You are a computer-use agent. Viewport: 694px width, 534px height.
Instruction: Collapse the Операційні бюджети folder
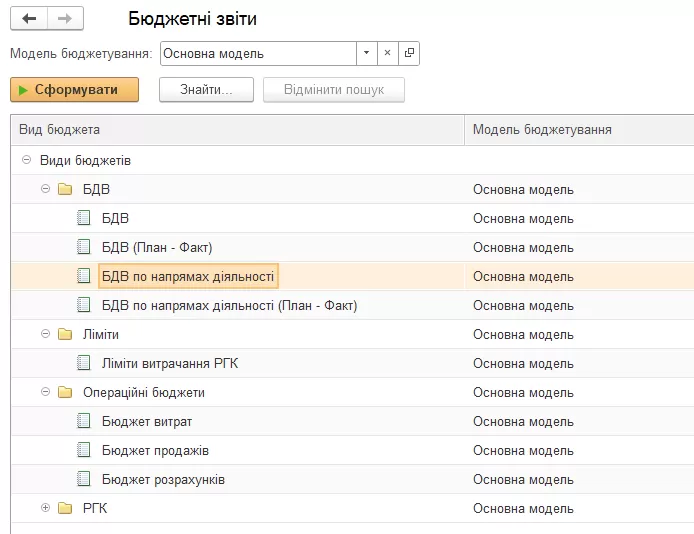coord(45,392)
